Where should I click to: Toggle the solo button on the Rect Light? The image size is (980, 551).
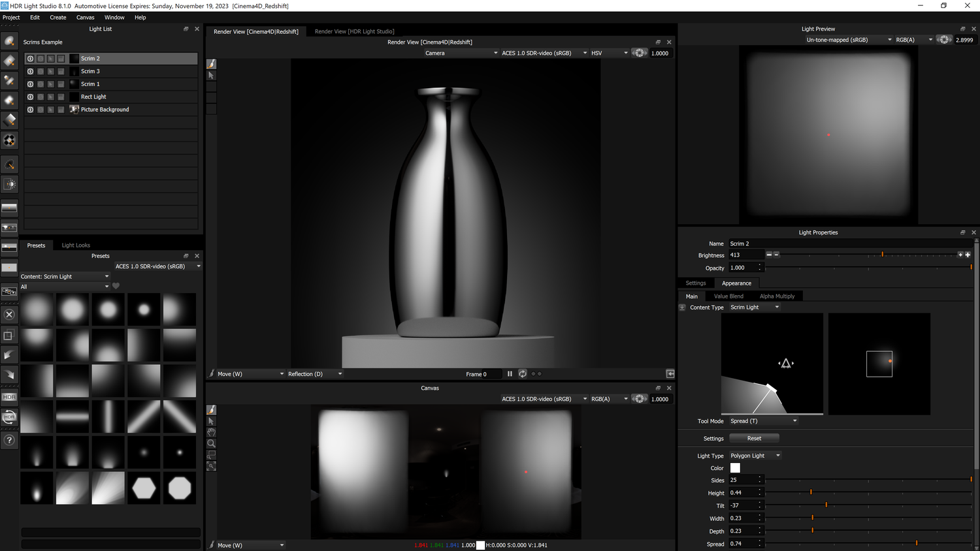(41, 97)
